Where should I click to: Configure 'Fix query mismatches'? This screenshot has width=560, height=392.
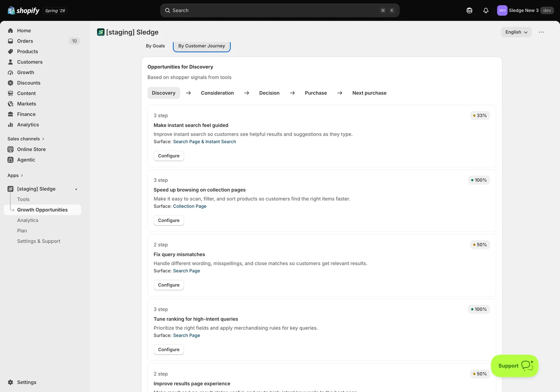pyautogui.click(x=169, y=285)
